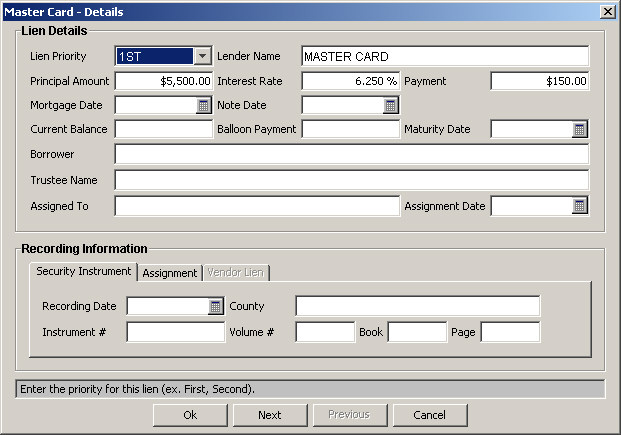Click the Instrument # field

point(176,332)
